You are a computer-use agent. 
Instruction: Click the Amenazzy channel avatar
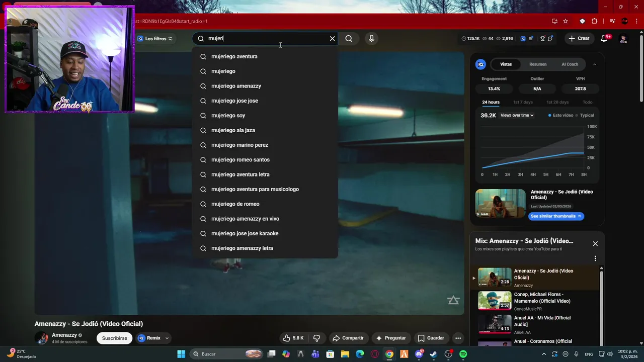click(41, 338)
